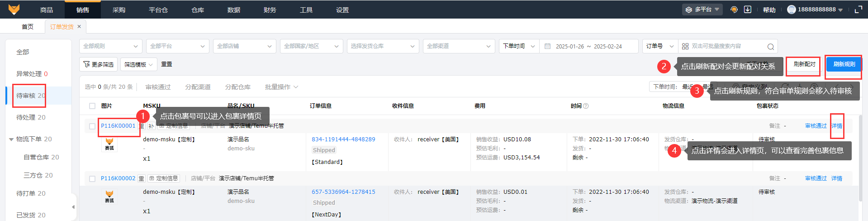Open the 仓库 menu
This screenshot has width=868, height=221.
pos(198,10)
